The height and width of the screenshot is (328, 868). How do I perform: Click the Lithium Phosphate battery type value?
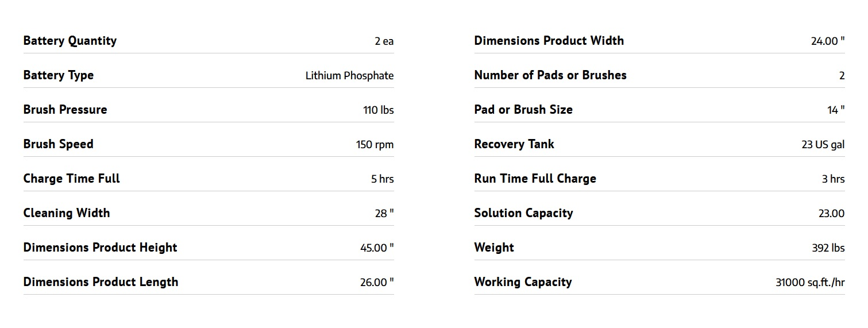point(349,75)
